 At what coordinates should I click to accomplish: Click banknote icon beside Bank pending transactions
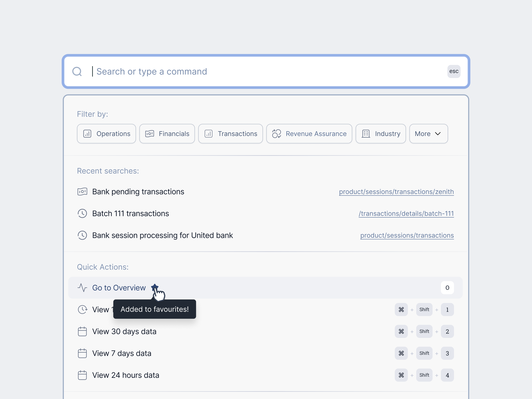(x=82, y=192)
